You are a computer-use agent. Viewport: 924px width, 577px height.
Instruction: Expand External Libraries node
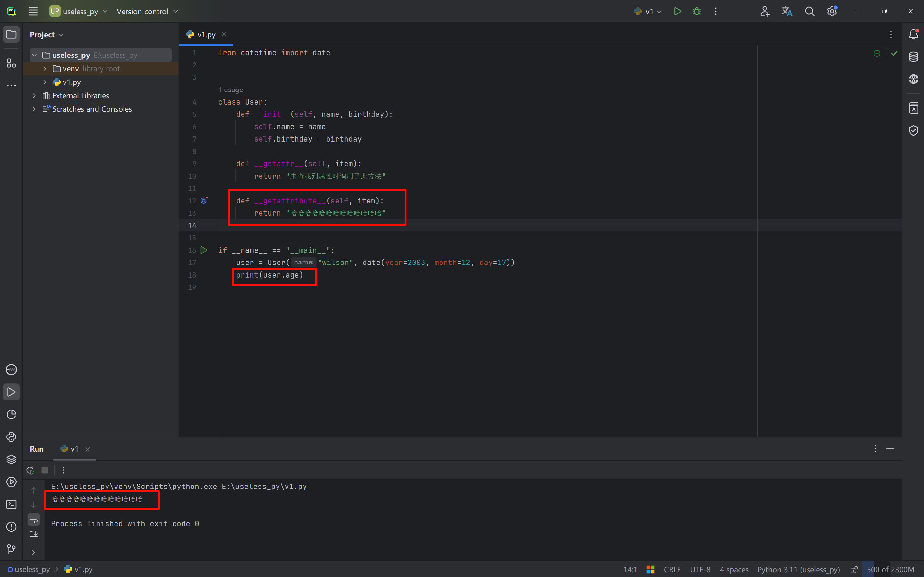pyautogui.click(x=34, y=95)
